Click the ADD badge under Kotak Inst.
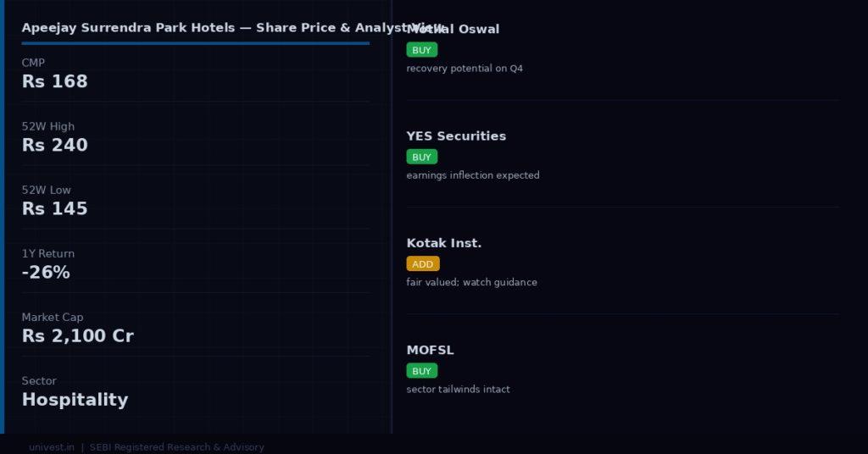The height and width of the screenshot is (454, 868). 423,263
